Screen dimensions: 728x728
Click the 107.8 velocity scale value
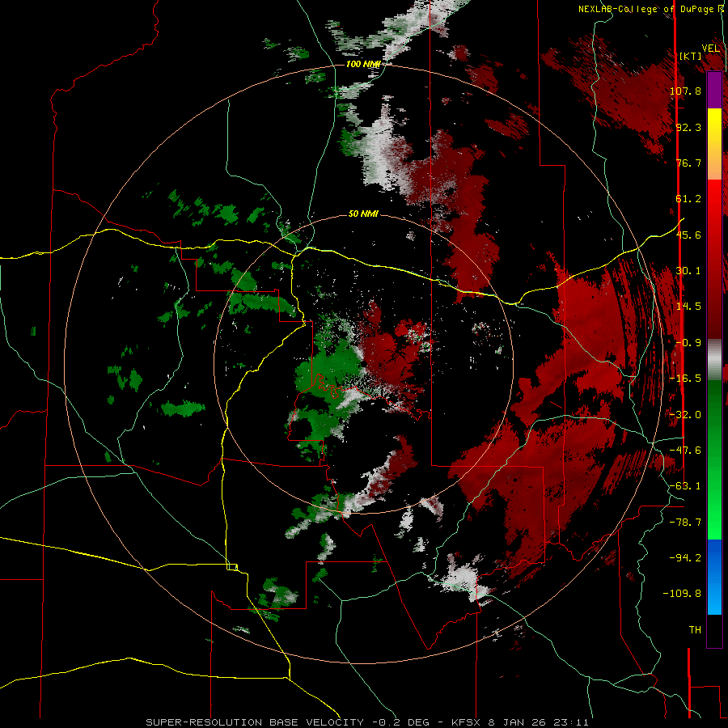point(685,91)
